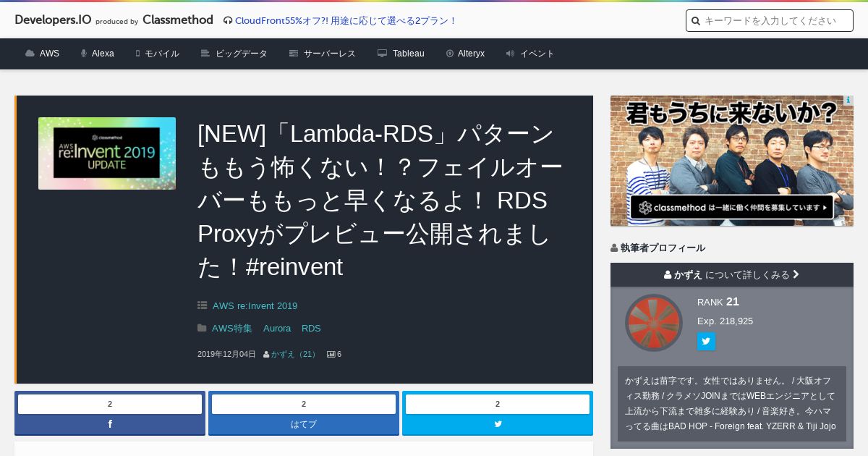The height and width of the screenshot is (456, 868).
Task: Open the Alexa navigation menu item
Action: [97, 54]
